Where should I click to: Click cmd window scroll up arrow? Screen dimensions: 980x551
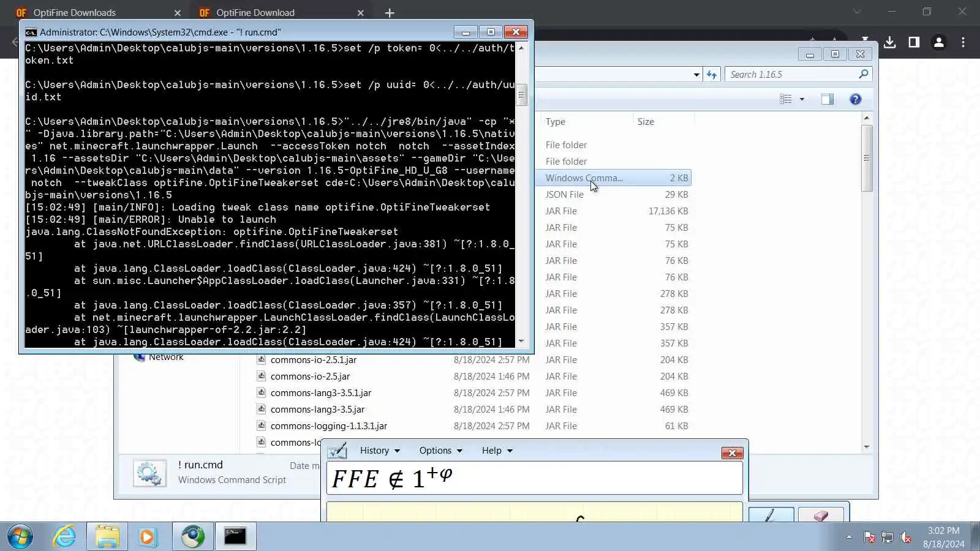tap(521, 48)
